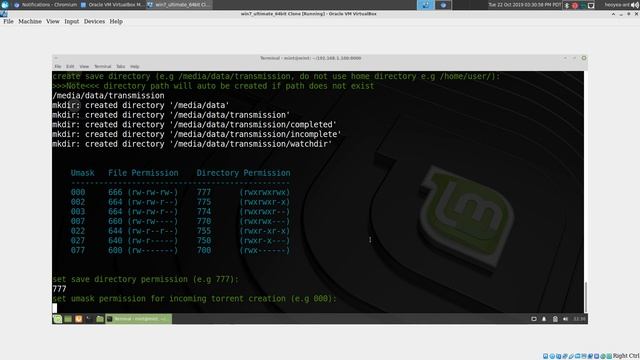Open the VirtualBox Devices menu
The height and width of the screenshot is (360, 640).
94,22
